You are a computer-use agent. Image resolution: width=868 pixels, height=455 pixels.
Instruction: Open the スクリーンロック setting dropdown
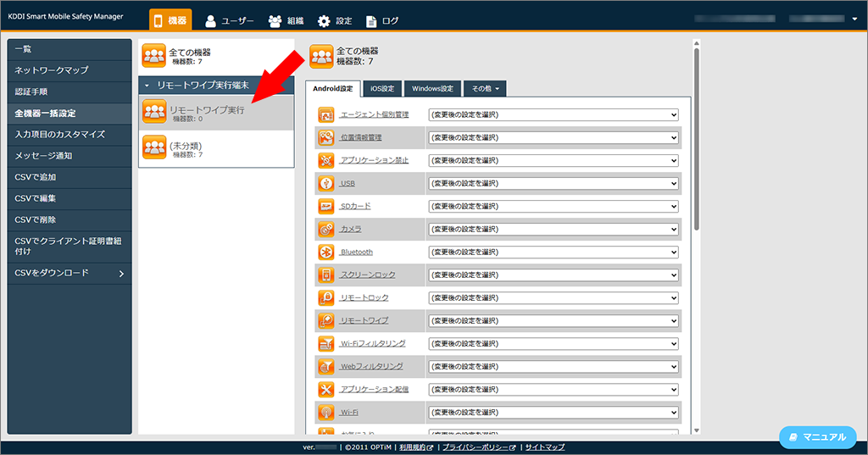[x=554, y=275]
